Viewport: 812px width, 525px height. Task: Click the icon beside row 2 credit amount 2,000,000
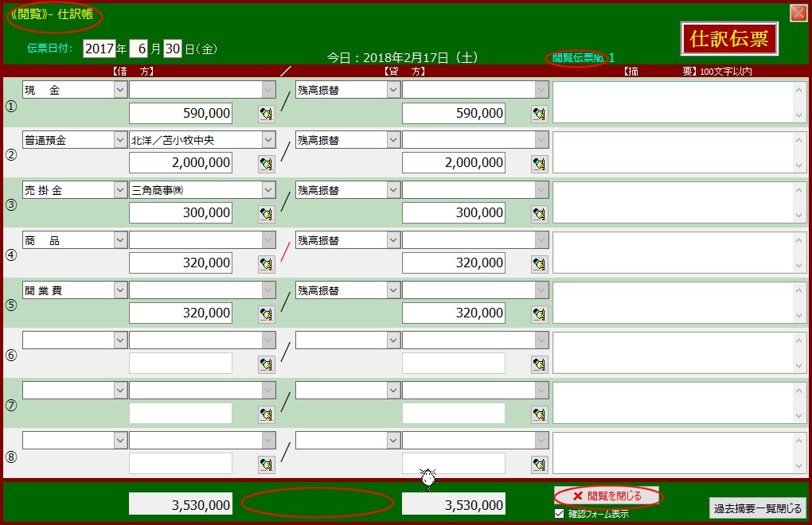pyautogui.click(x=540, y=165)
